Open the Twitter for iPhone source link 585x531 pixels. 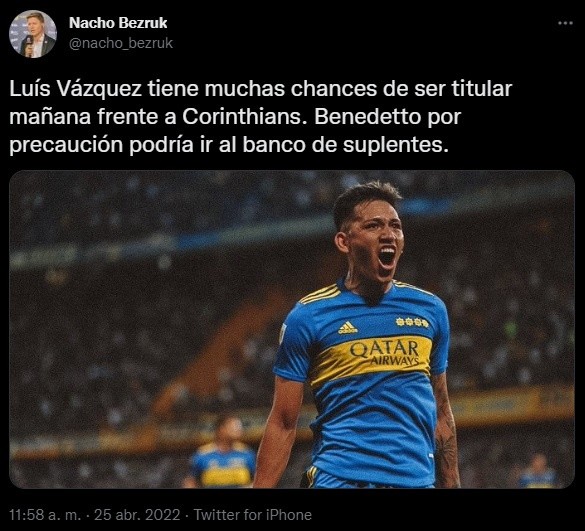point(253,515)
